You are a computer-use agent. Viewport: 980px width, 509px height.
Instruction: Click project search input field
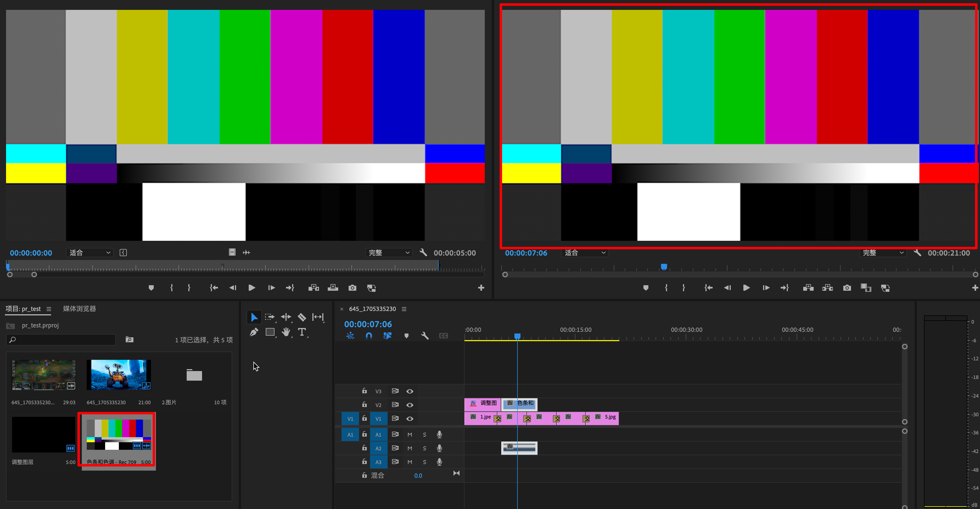pos(61,340)
